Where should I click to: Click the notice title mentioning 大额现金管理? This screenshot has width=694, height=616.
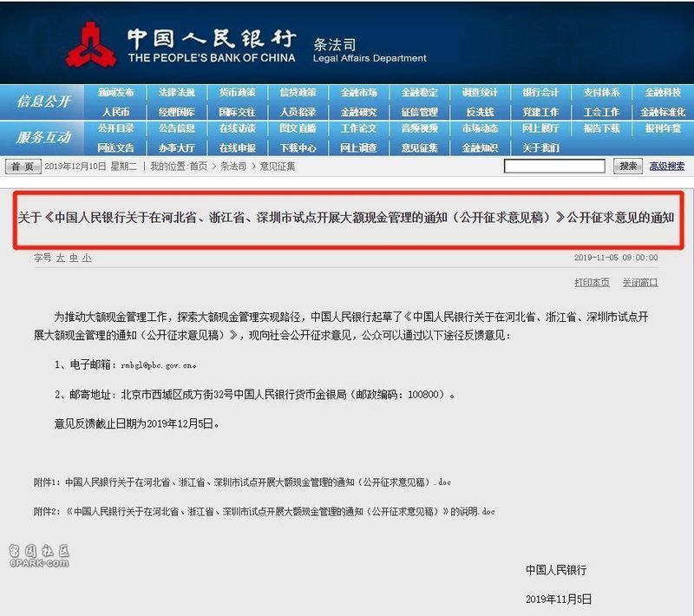(x=346, y=218)
